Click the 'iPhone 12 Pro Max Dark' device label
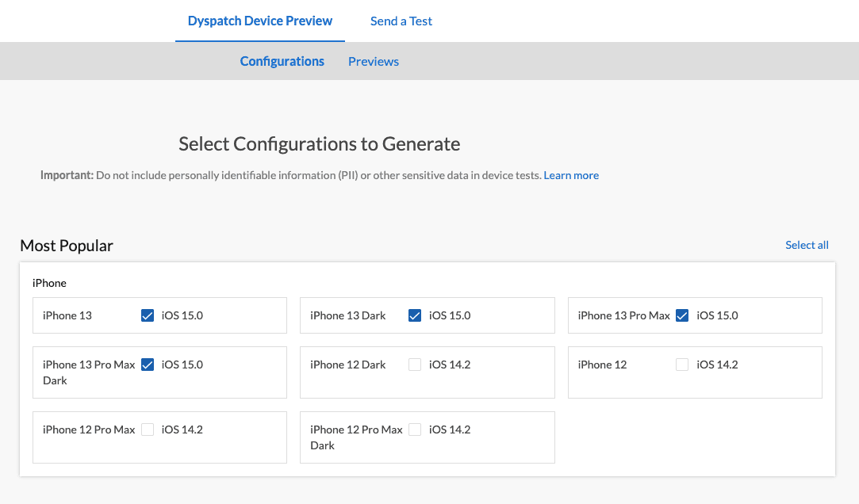The width and height of the screenshot is (859, 504). (356, 437)
